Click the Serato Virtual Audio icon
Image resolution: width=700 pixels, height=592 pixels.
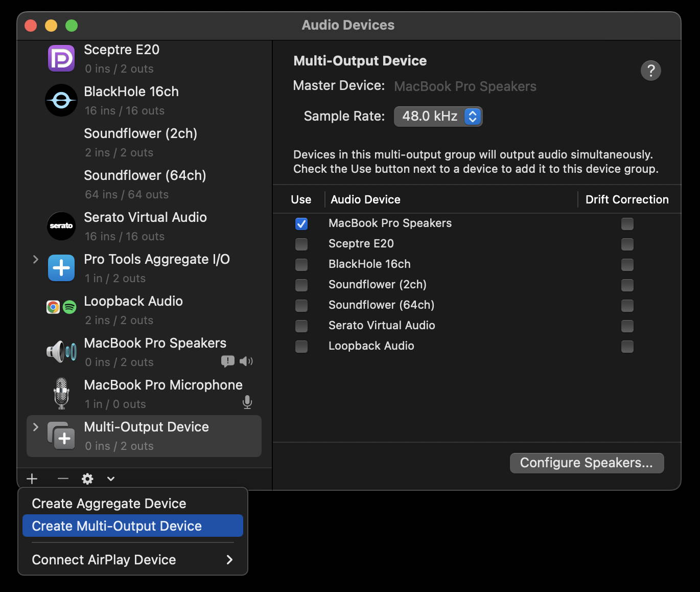coord(61,226)
